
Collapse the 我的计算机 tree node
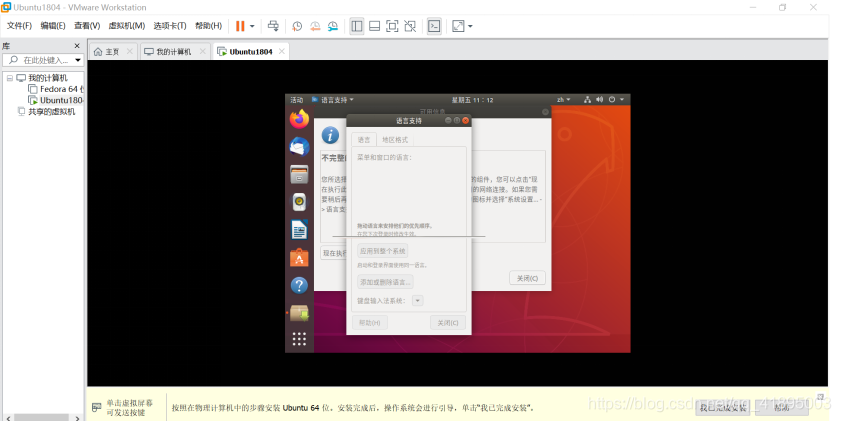tap(10, 78)
